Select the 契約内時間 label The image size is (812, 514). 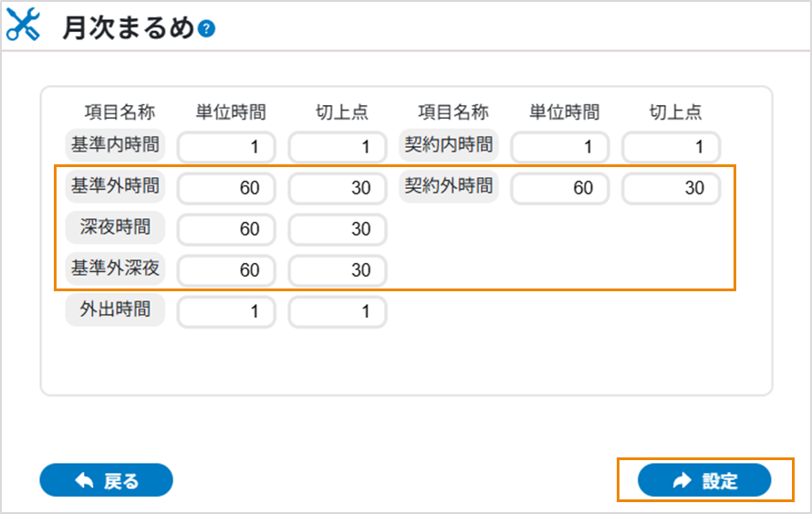[449, 144]
